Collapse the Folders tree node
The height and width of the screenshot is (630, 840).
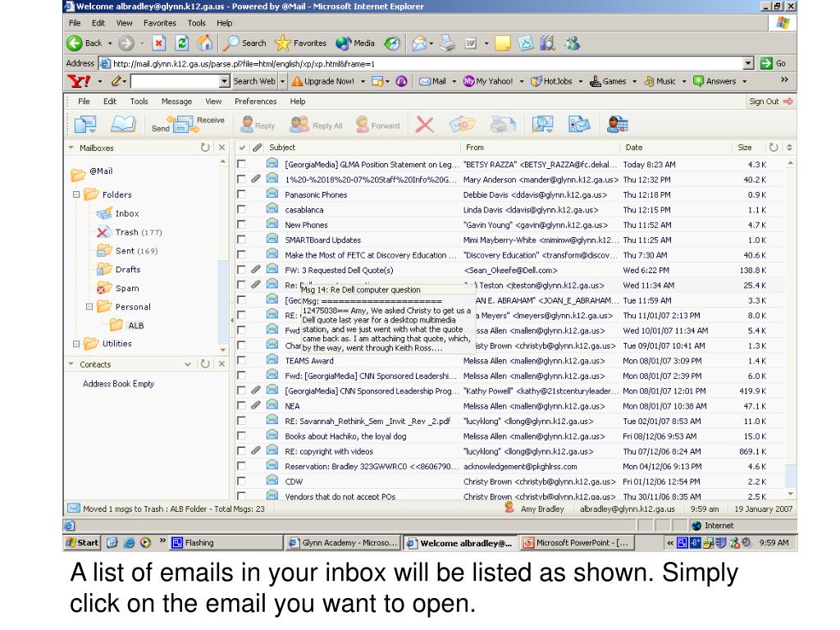point(76,194)
